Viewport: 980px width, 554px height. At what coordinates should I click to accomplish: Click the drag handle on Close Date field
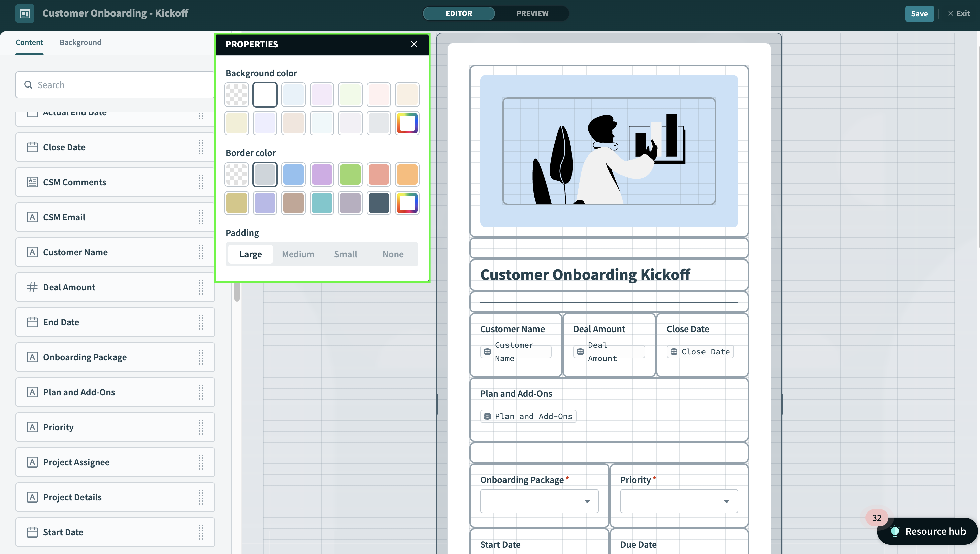click(201, 147)
